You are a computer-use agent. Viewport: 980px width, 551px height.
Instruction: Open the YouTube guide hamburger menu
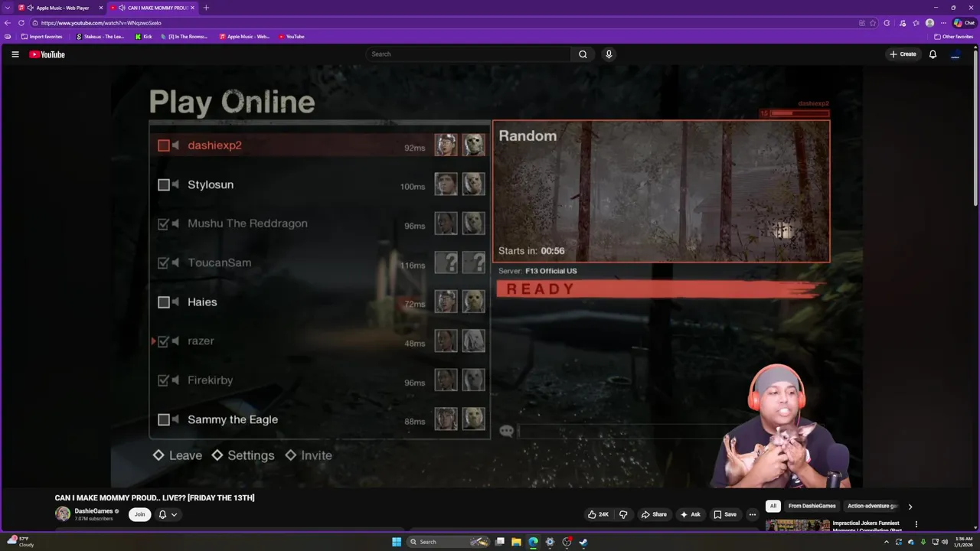(x=15, y=54)
